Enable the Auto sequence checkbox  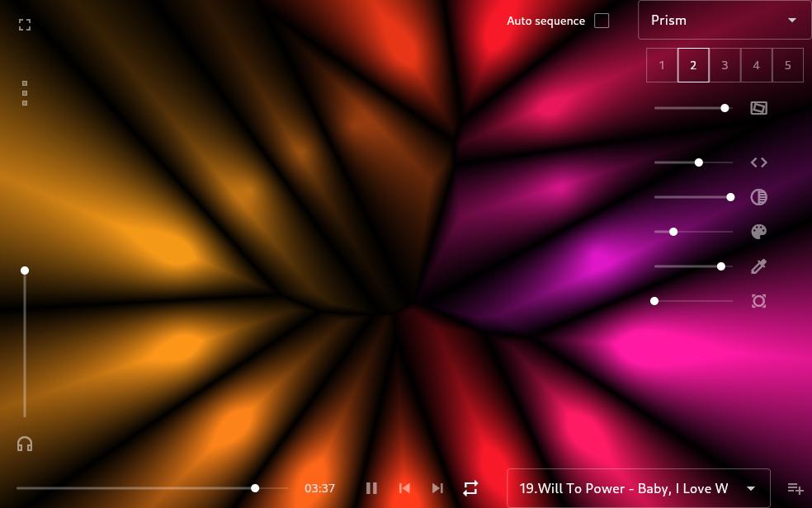(602, 21)
